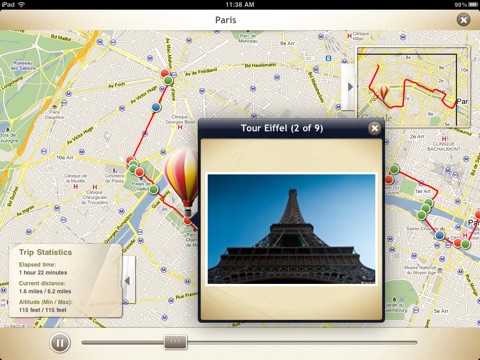The width and height of the screenshot is (480, 360).
Task: Tap the green pin above the Louvre
Action: point(394,169)
